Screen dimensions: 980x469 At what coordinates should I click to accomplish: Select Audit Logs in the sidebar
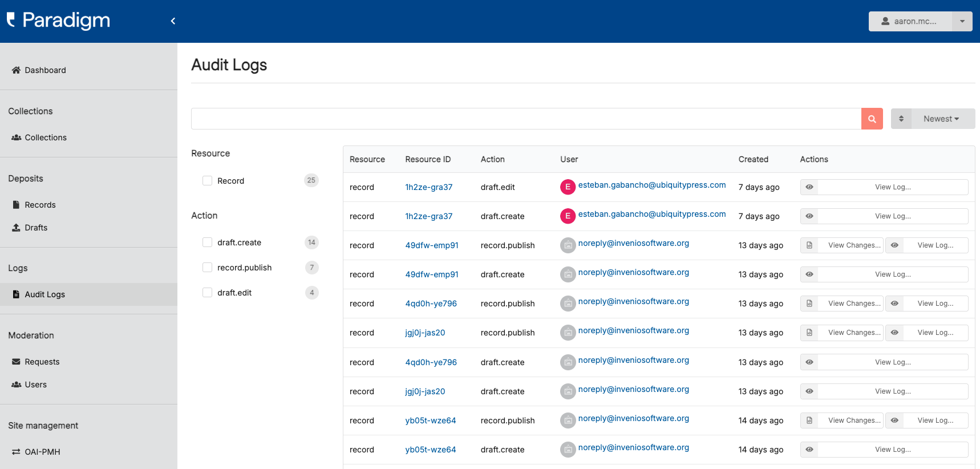coord(88,294)
